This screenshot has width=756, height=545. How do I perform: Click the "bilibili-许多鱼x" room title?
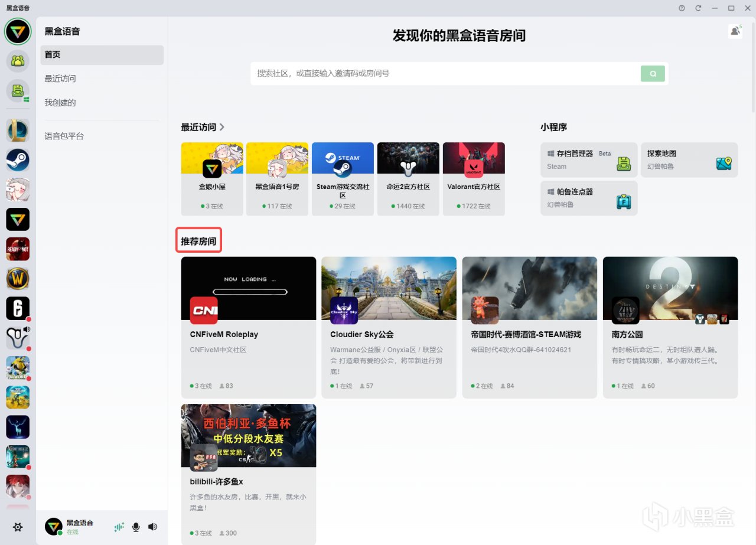point(217,482)
